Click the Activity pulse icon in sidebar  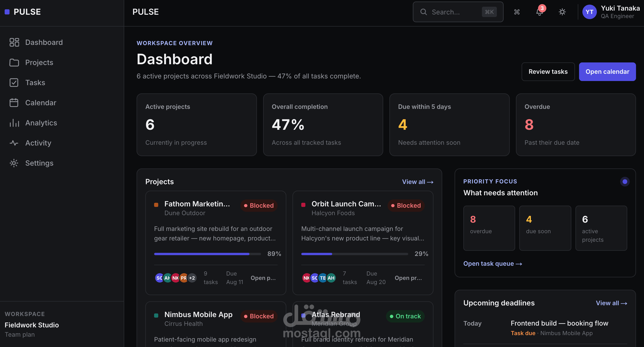click(14, 143)
